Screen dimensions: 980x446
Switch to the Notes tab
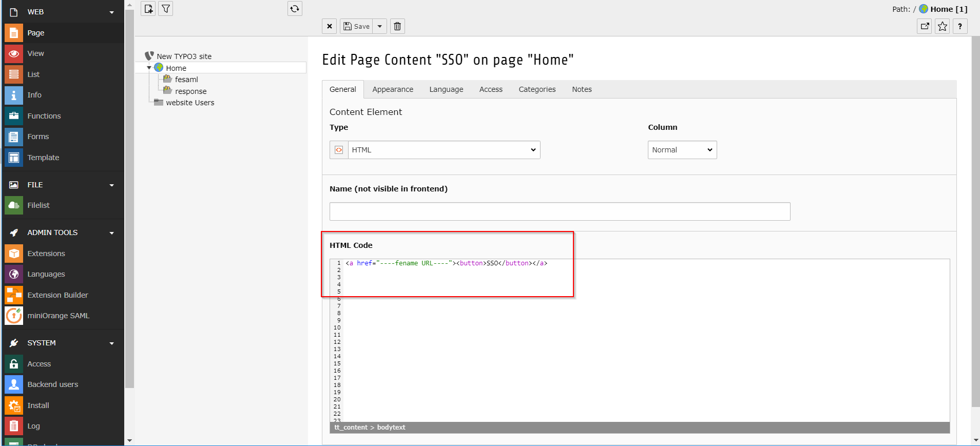582,89
